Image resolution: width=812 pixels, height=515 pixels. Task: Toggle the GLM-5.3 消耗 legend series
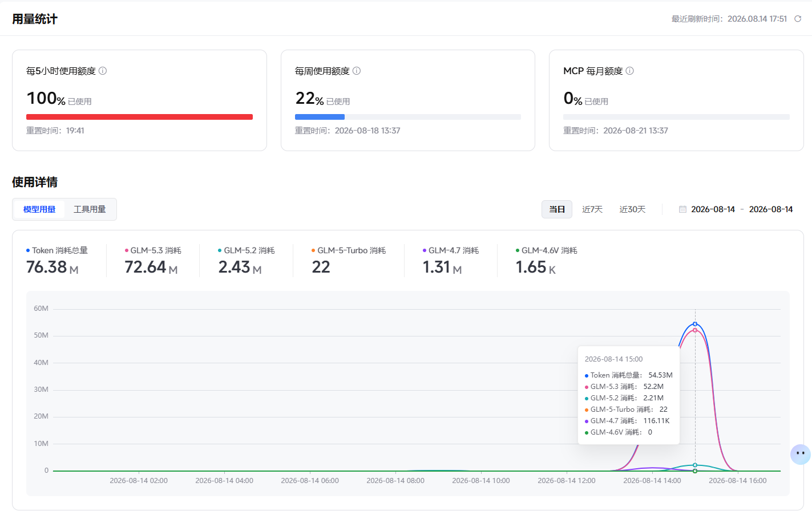click(153, 250)
